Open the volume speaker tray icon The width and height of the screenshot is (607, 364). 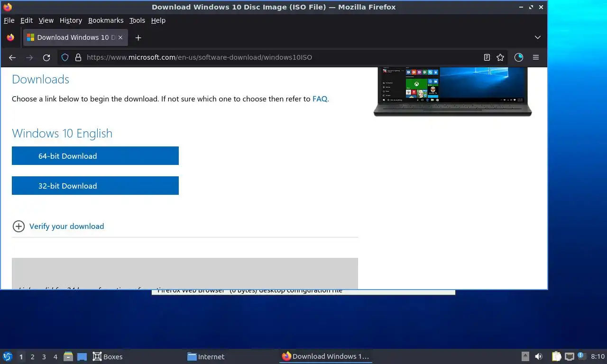tap(539, 356)
